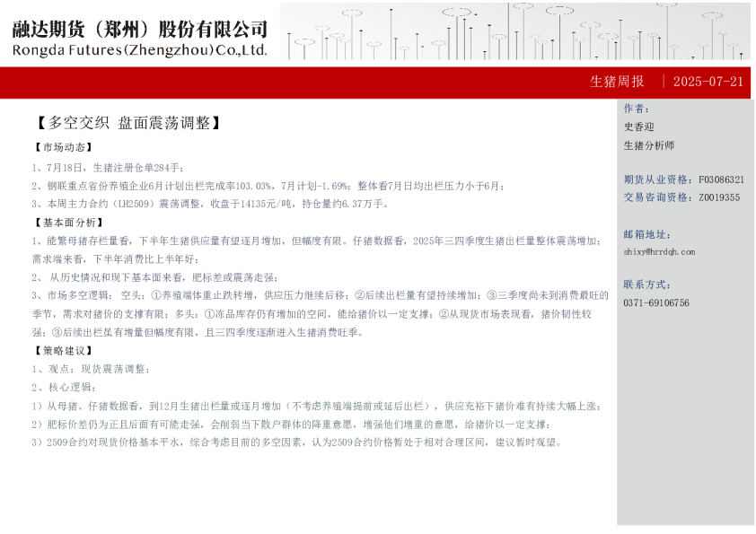This screenshot has width=756, height=534.
Task: Click the 核心逻辑 line under strategy section
Action: coord(63,387)
